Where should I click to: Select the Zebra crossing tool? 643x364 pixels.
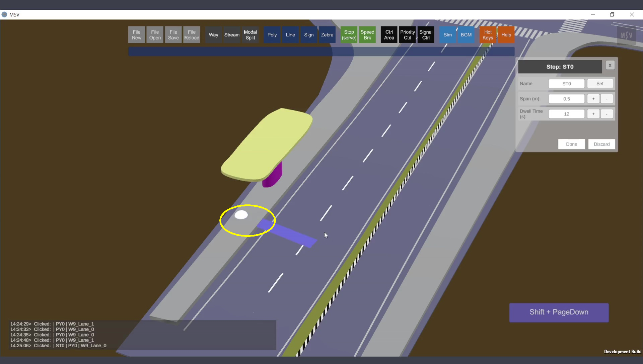327,35
